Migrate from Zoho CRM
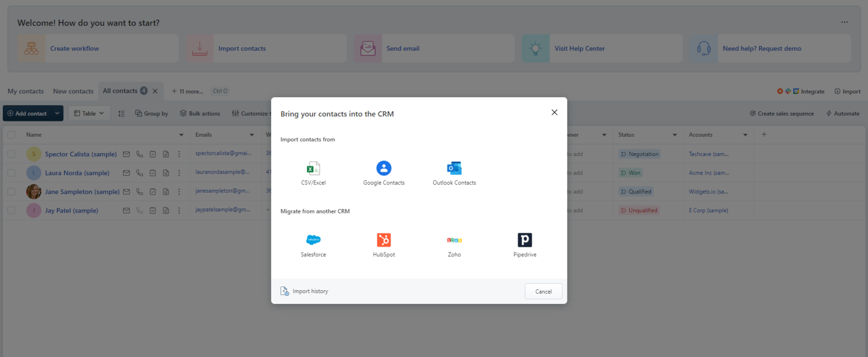This screenshot has width=868, height=357. pos(454,244)
